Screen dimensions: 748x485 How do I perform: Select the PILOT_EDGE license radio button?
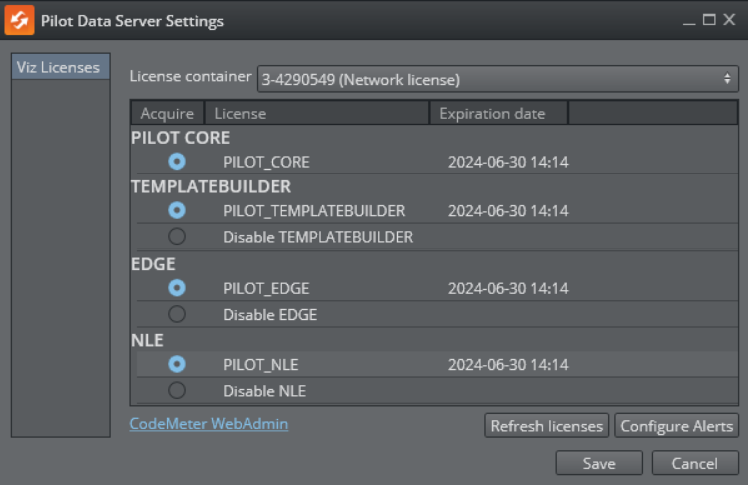click(177, 288)
